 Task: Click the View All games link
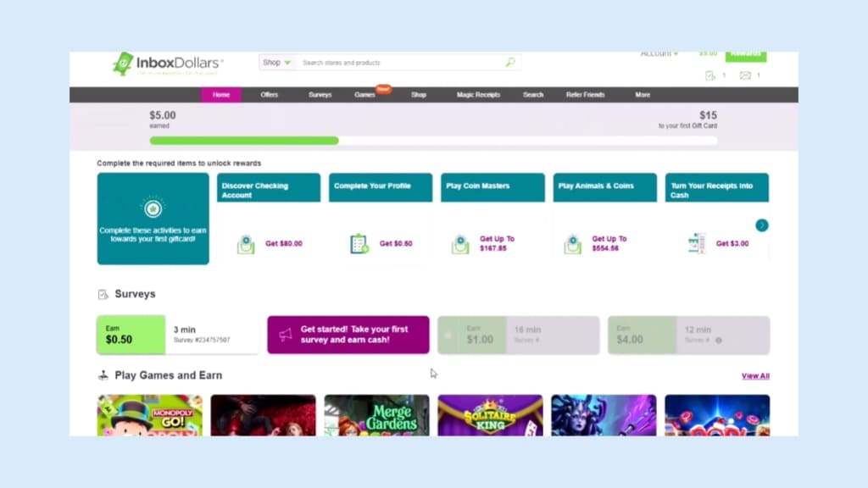(x=754, y=375)
